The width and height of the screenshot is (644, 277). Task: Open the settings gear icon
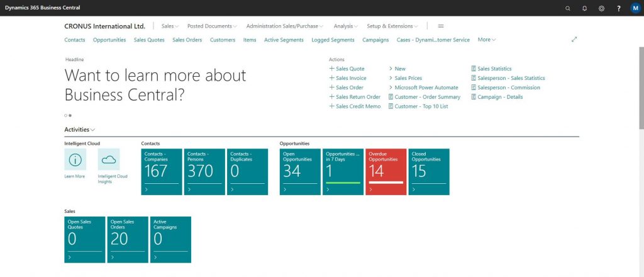tap(601, 8)
